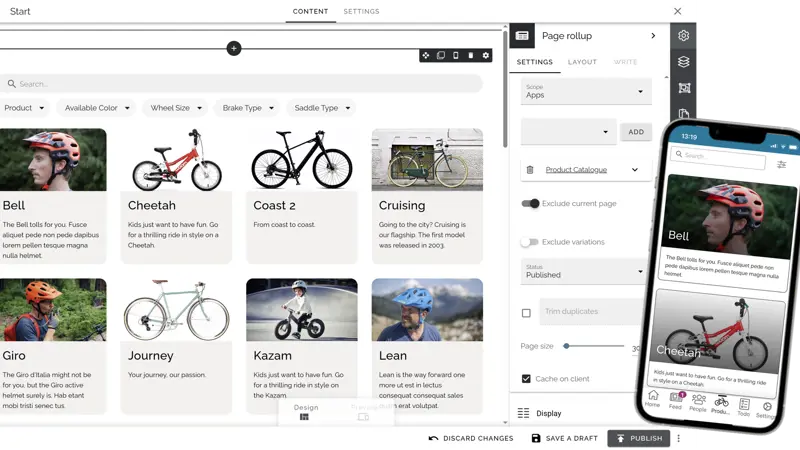The image size is (800, 450).
Task: Remove Product Catalogue with trash icon
Action: pos(530,170)
